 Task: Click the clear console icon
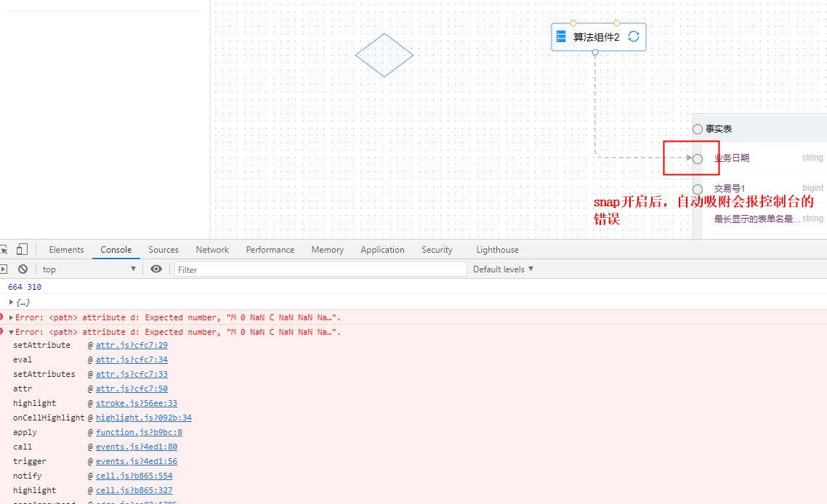coord(23,269)
